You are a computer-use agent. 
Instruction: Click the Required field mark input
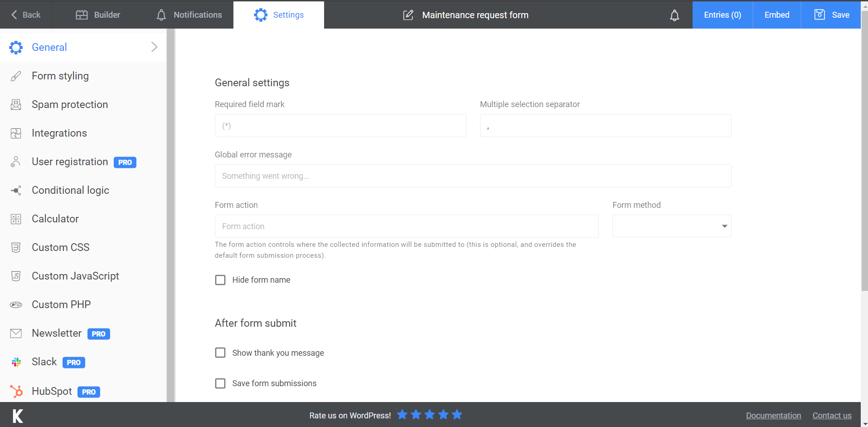click(x=340, y=125)
